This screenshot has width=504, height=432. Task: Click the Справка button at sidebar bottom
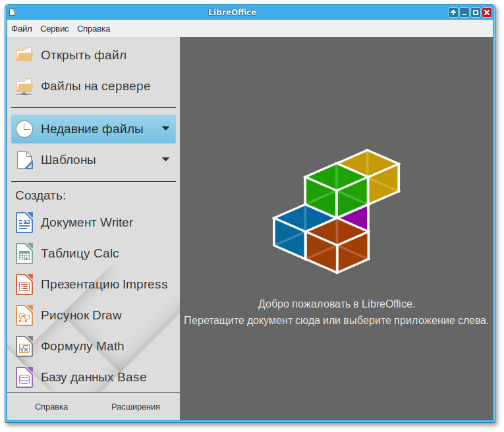click(51, 406)
